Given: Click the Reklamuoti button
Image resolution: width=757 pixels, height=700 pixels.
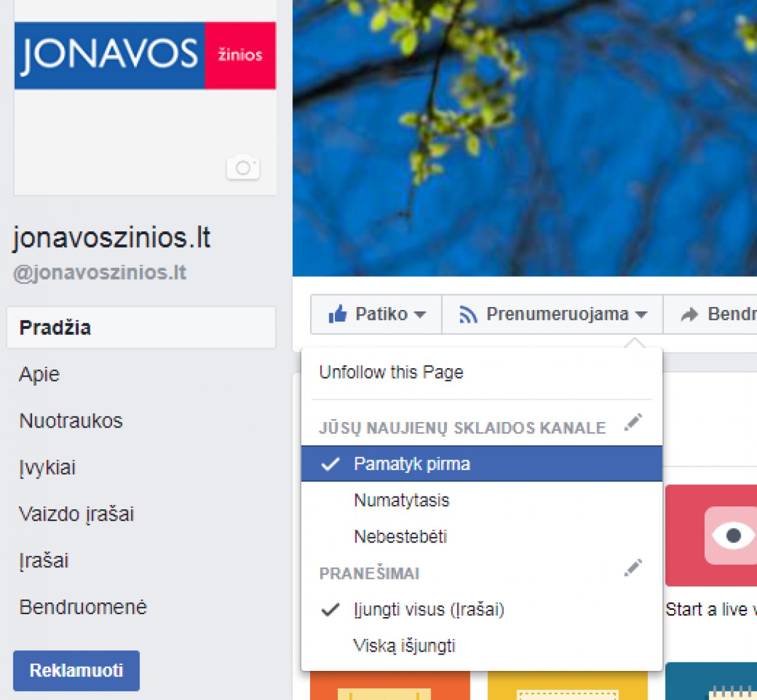Looking at the screenshot, I should pyautogui.click(x=76, y=670).
